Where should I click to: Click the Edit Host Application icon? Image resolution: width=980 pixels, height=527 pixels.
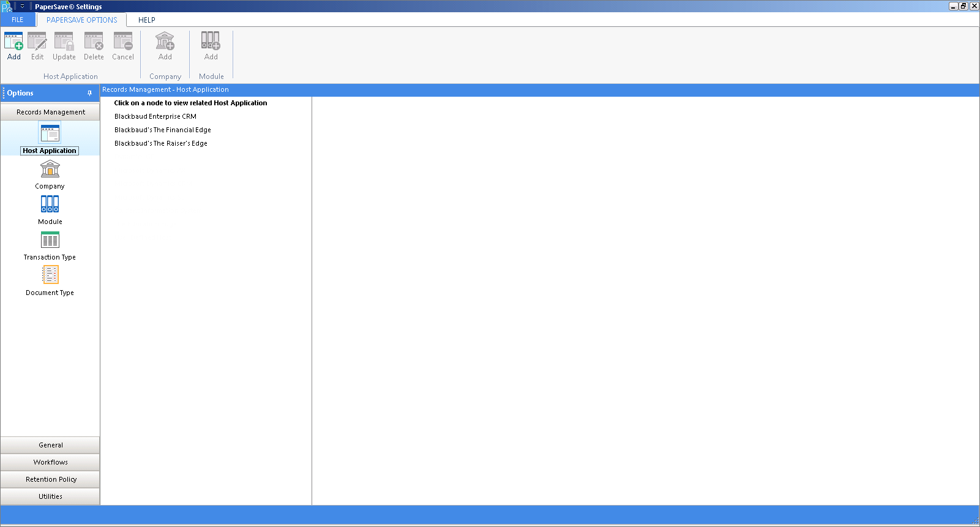coord(37,42)
